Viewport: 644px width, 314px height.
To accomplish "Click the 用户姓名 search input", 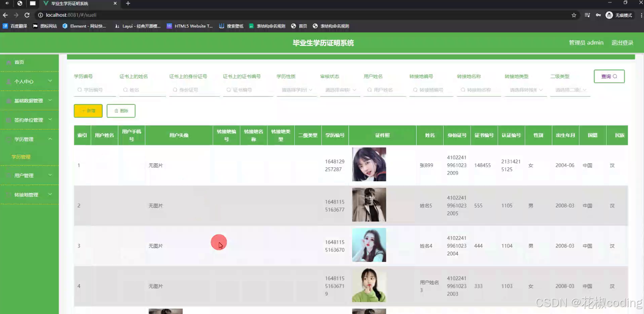I will 385,90.
